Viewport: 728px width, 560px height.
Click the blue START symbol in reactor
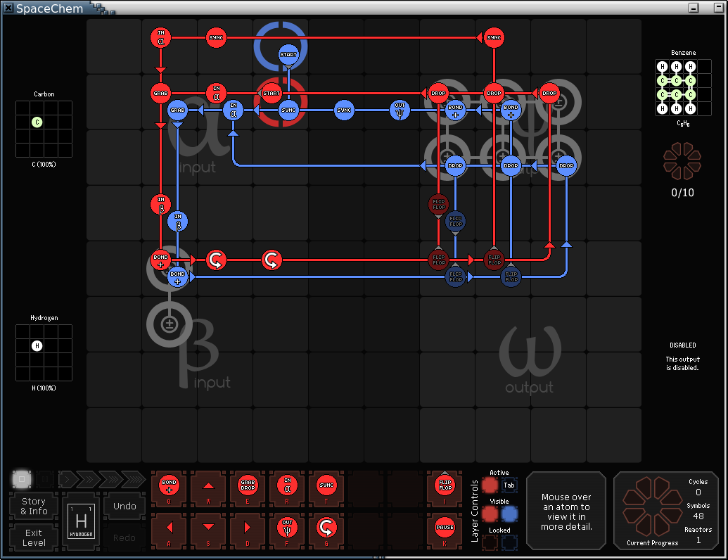tap(288, 55)
